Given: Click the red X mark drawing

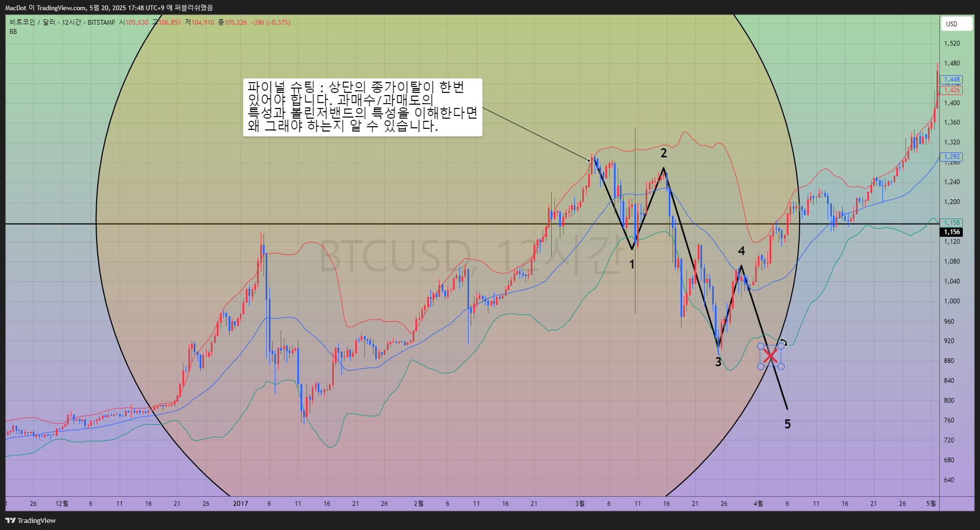Looking at the screenshot, I should 771,356.
